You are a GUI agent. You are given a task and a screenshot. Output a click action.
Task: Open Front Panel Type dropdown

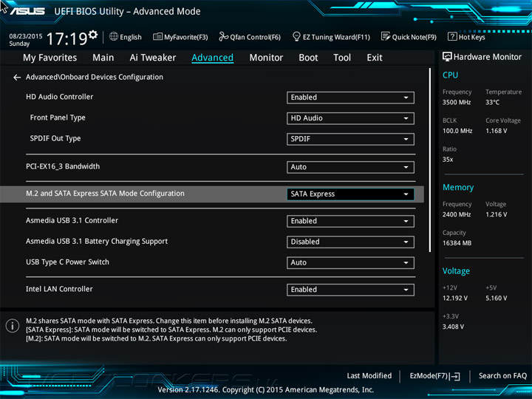pyautogui.click(x=350, y=118)
